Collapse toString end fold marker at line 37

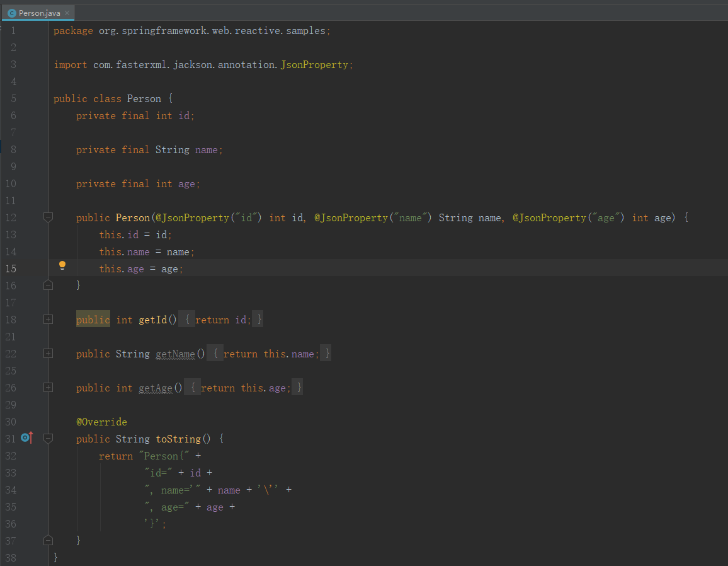tap(48, 540)
